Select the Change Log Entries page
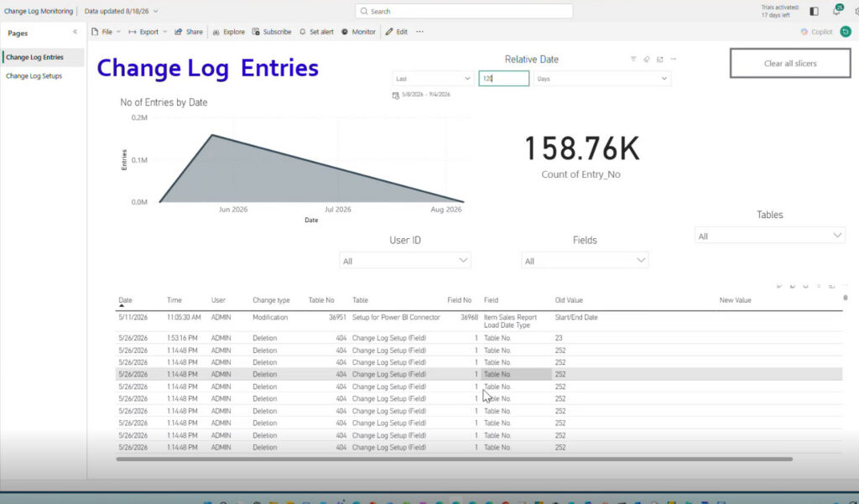This screenshot has height=504, width=859. (44, 57)
